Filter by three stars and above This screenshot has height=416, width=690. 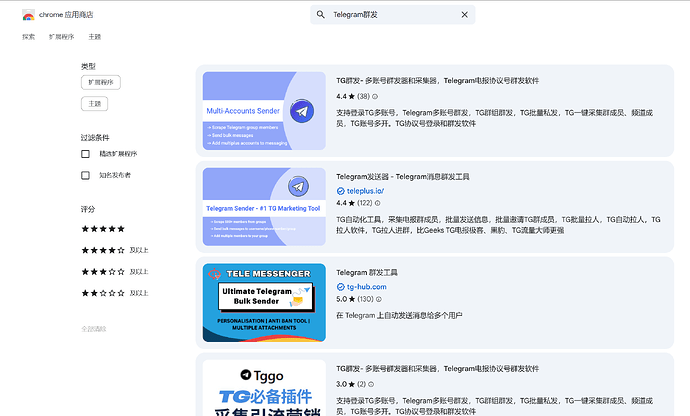point(115,272)
